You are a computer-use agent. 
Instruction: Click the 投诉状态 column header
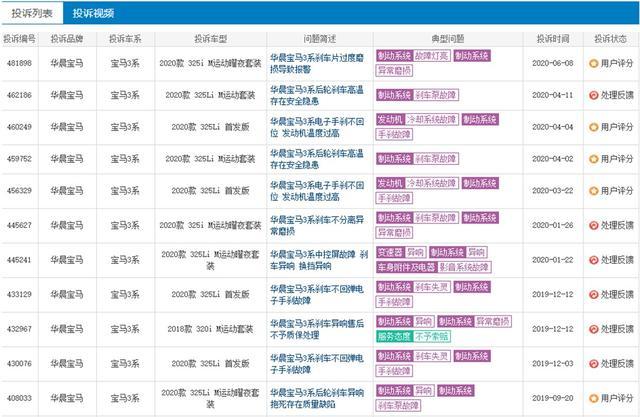coord(611,39)
